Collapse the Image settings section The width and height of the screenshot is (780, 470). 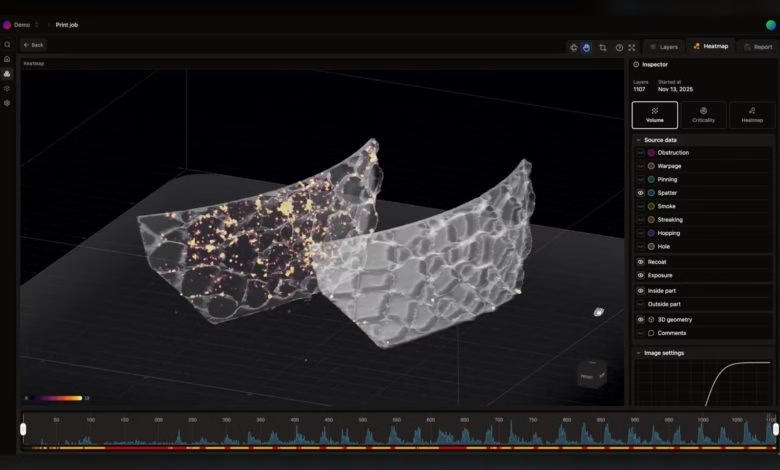tap(639, 353)
